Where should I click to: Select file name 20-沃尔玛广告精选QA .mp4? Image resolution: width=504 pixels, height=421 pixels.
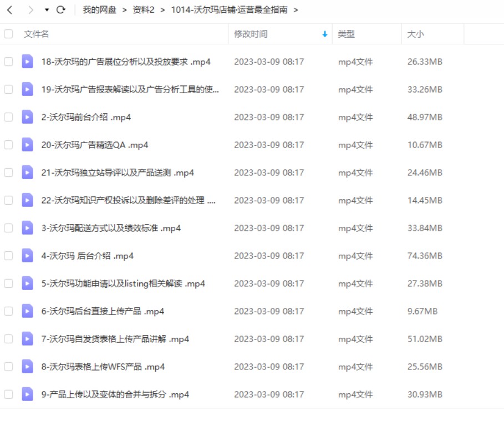click(x=95, y=145)
